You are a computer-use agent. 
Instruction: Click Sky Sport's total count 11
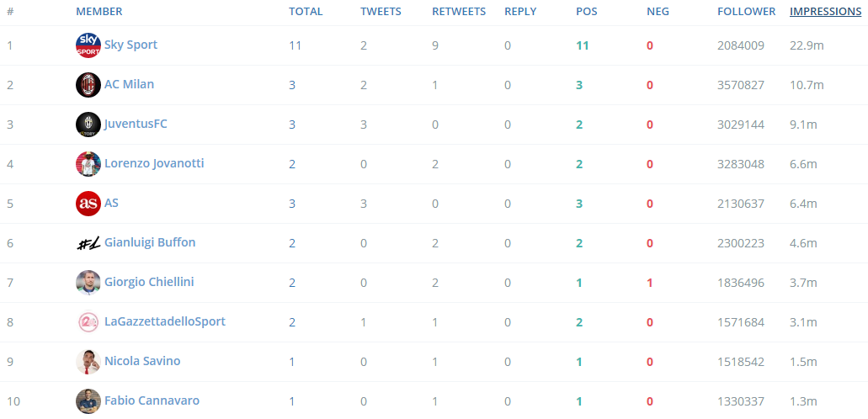pos(295,45)
